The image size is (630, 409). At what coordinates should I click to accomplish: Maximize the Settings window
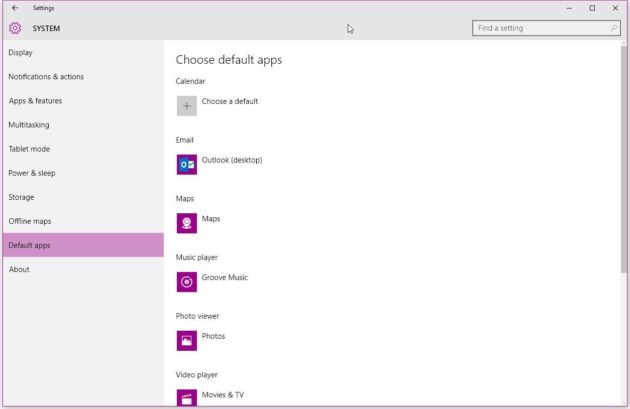(592, 8)
